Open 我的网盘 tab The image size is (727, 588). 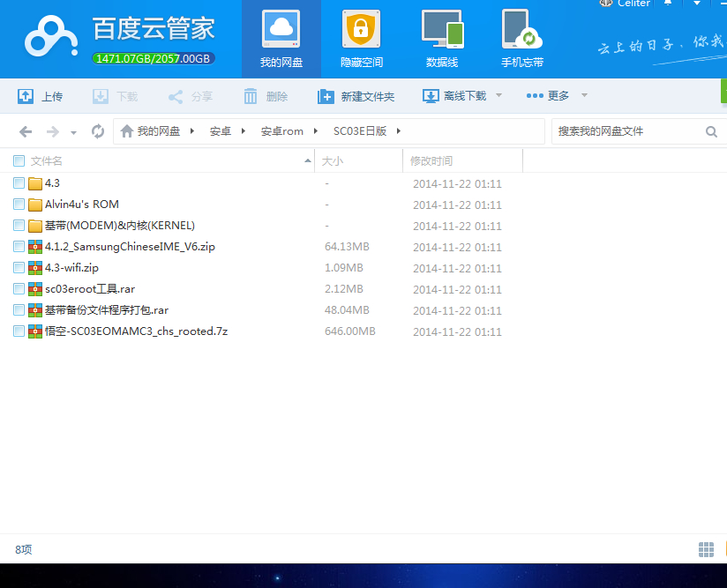pos(281,39)
